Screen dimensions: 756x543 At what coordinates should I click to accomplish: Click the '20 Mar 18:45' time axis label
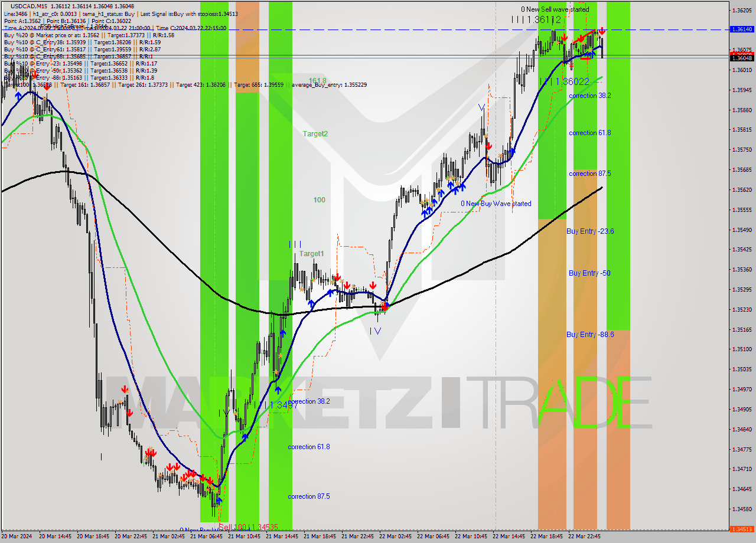[93, 537]
